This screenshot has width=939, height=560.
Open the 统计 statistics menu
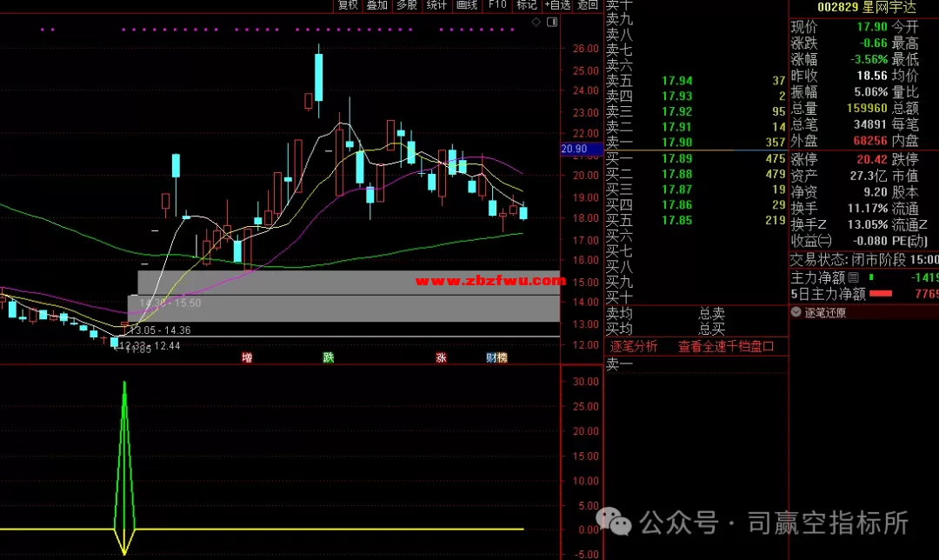tap(436, 5)
